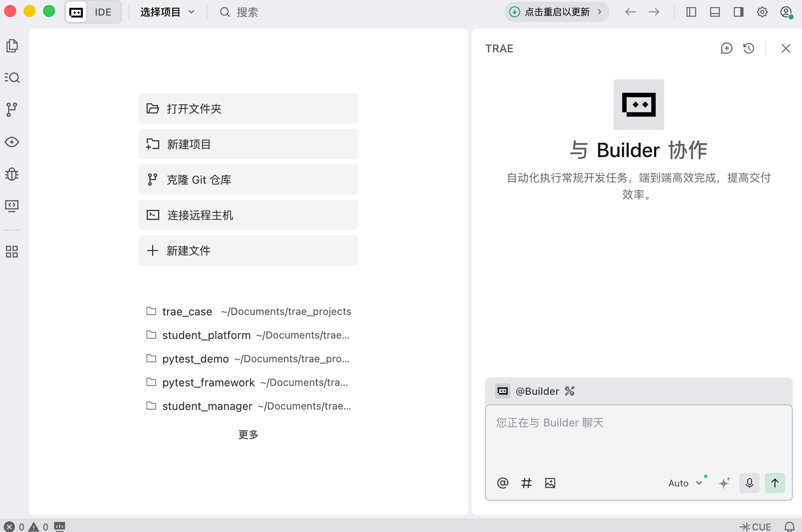Toggle the left primary sidebar layout
802x532 pixels.
click(x=691, y=12)
